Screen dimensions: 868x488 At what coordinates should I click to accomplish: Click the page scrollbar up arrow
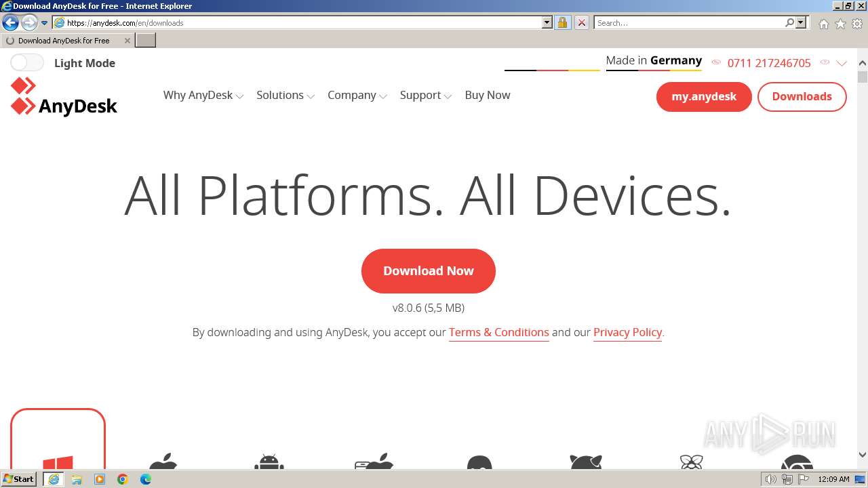tap(863, 63)
